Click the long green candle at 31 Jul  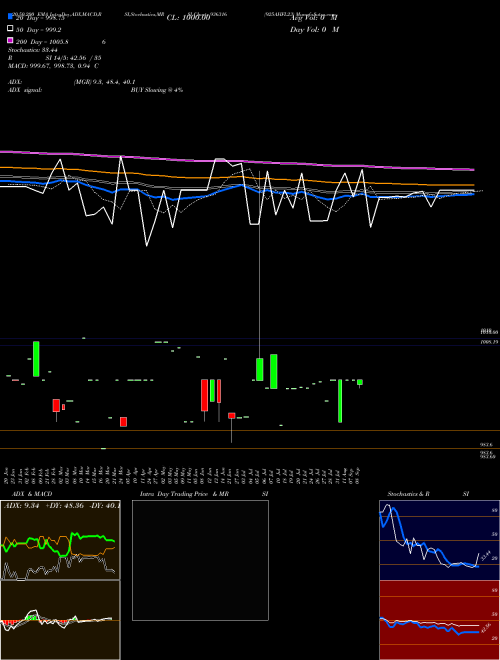[x=340, y=401]
